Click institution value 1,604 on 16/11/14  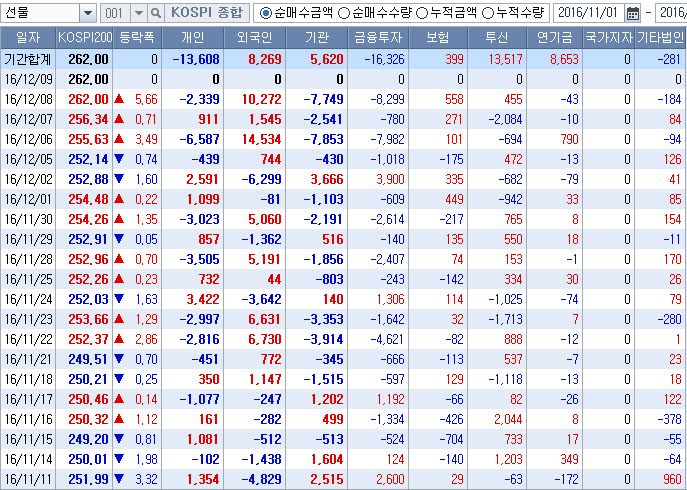click(327, 459)
